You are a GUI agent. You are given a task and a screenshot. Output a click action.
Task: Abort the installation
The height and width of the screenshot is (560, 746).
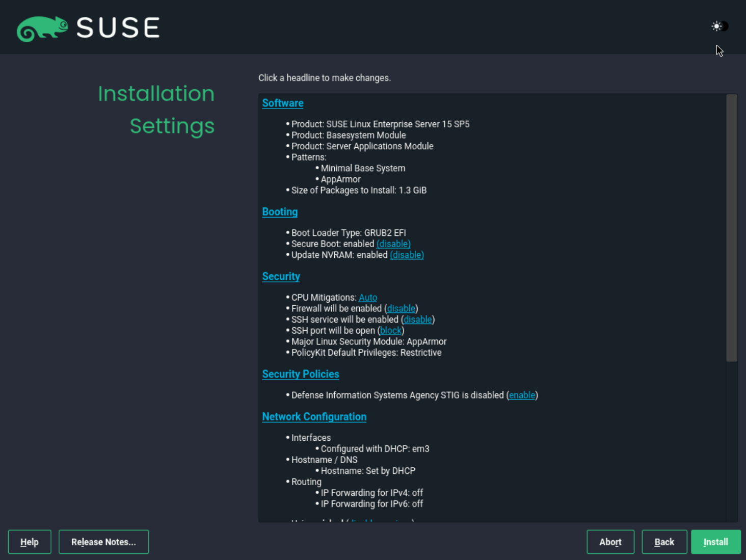610,542
